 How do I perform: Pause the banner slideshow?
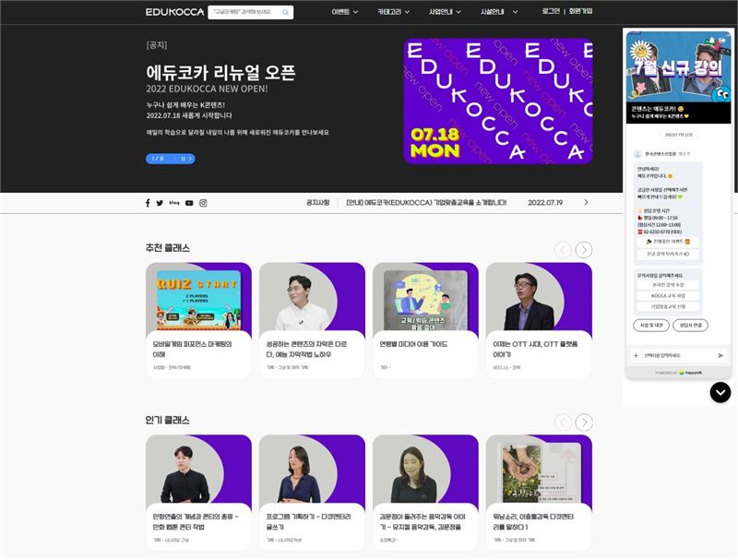[183, 159]
